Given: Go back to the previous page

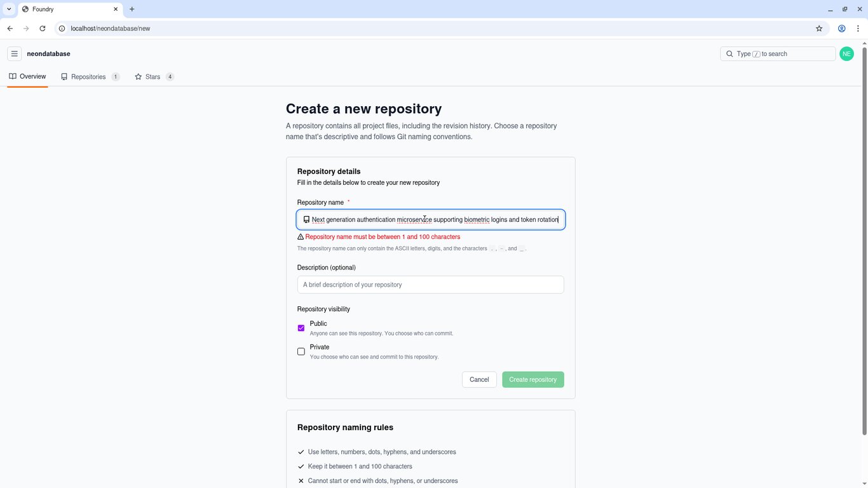Looking at the screenshot, I should 10,29.
